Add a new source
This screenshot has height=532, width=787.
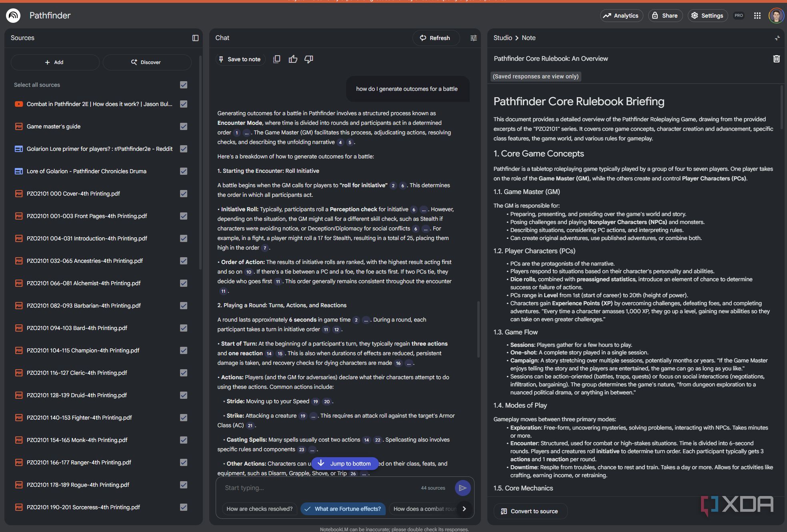55,62
